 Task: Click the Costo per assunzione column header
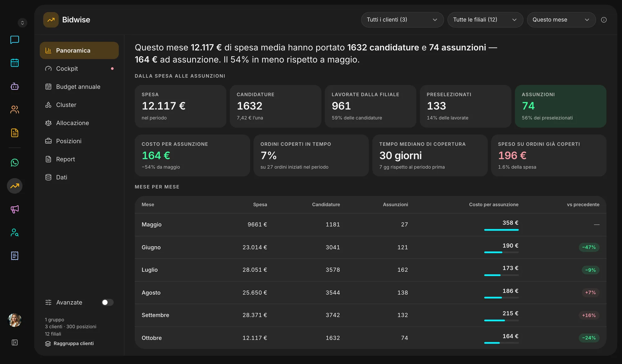(494, 204)
